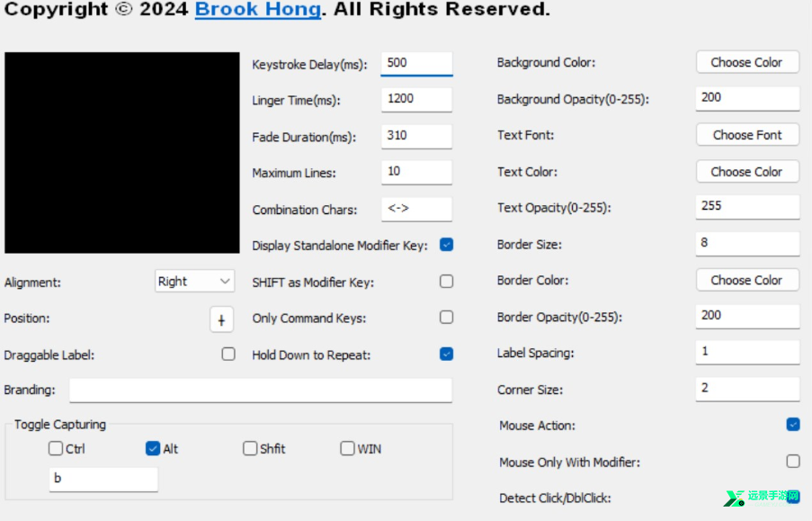Toggle the Mouse Action checkbox
Screen dimensions: 812x521
(793, 425)
